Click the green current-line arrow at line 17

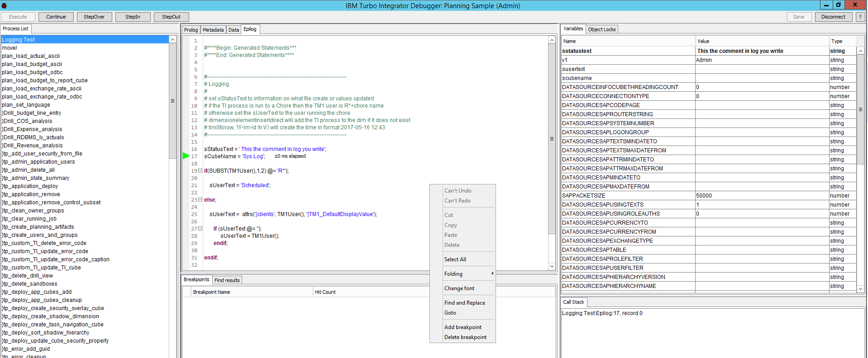click(186, 155)
